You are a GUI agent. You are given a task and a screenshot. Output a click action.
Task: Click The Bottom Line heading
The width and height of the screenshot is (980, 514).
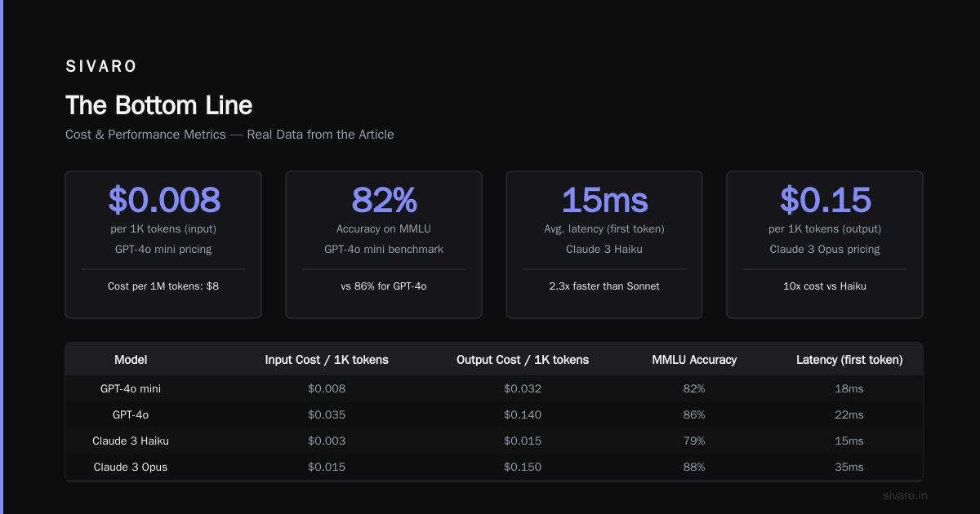click(x=159, y=105)
